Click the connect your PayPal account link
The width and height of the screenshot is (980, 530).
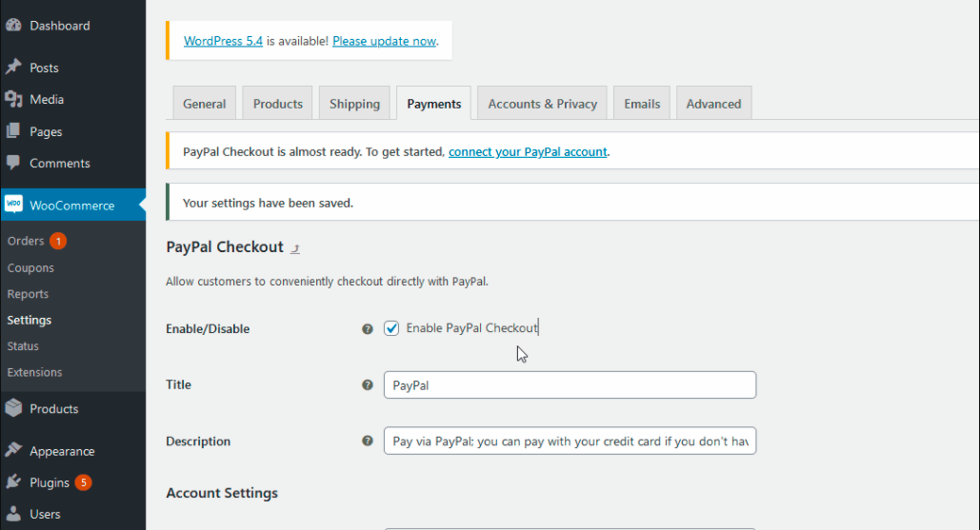click(528, 151)
